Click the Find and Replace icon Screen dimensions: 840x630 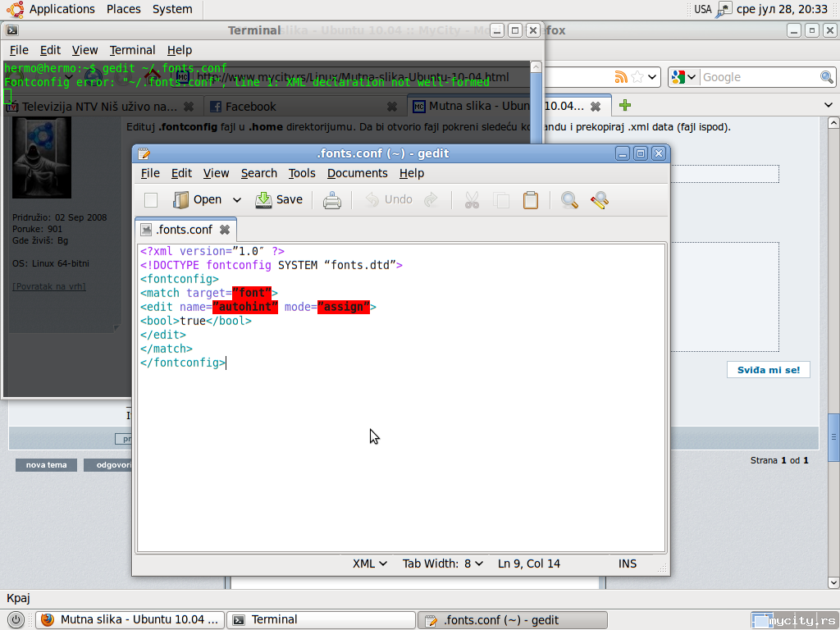coord(600,200)
